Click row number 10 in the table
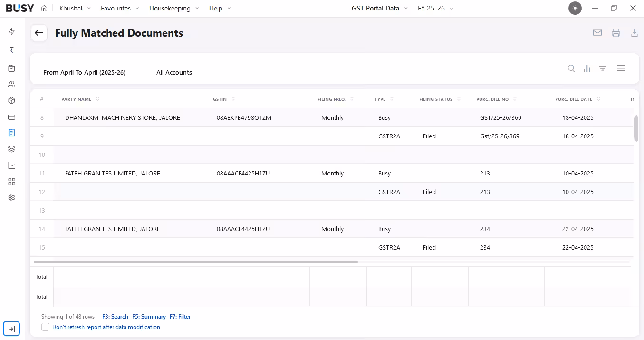The height and width of the screenshot is (340, 644). (42, 155)
